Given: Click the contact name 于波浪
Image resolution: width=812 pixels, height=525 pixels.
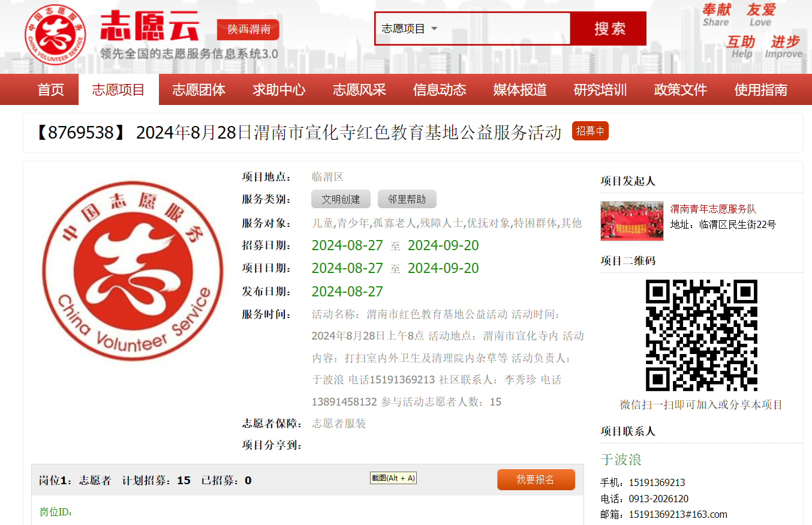Looking at the screenshot, I should pyautogui.click(x=621, y=460).
